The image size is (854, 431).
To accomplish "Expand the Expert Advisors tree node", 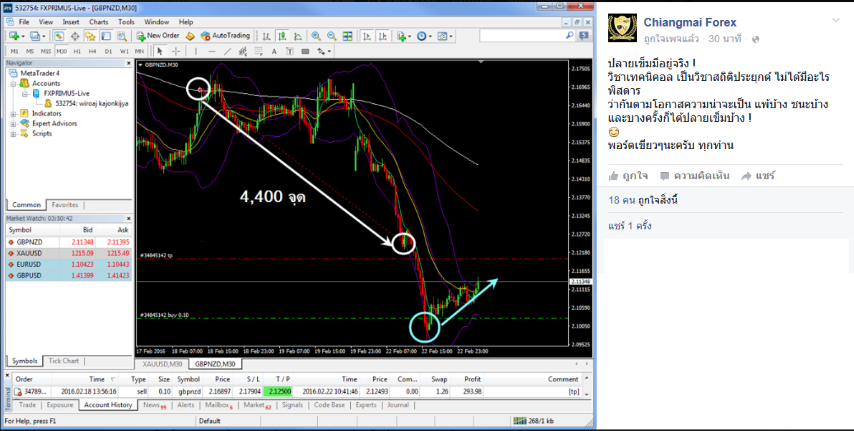I will (13, 124).
